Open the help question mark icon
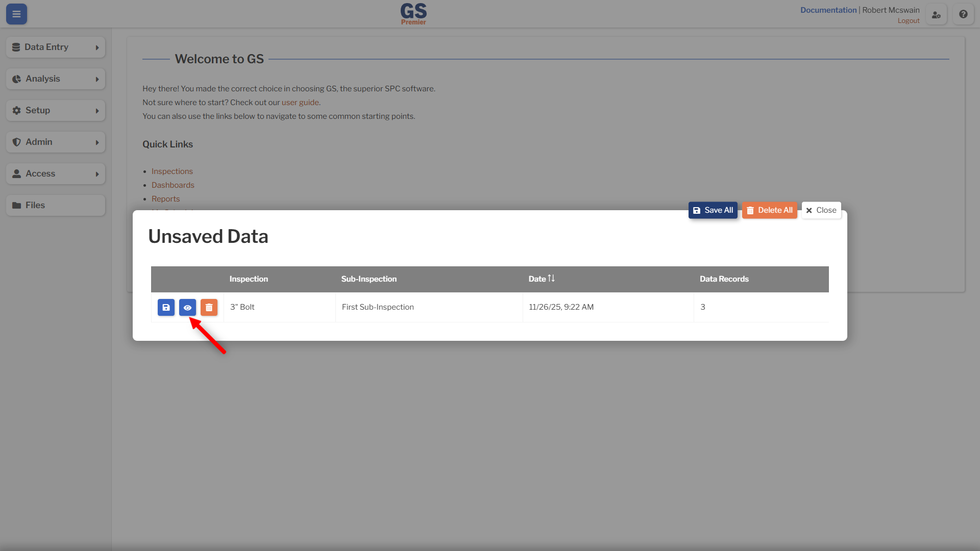This screenshot has width=980, height=551. (963, 14)
